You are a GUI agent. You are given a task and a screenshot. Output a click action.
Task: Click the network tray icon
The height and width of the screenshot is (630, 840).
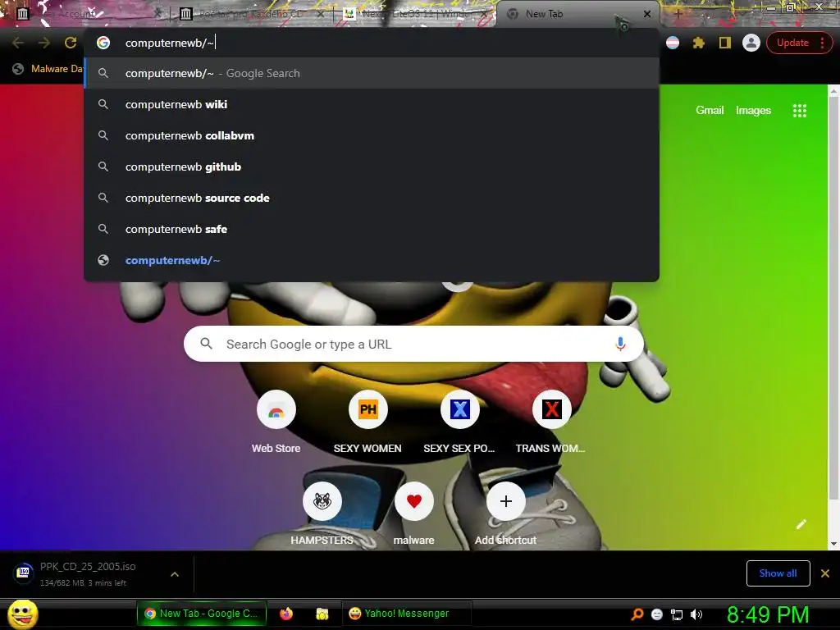(x=677, y=614)
